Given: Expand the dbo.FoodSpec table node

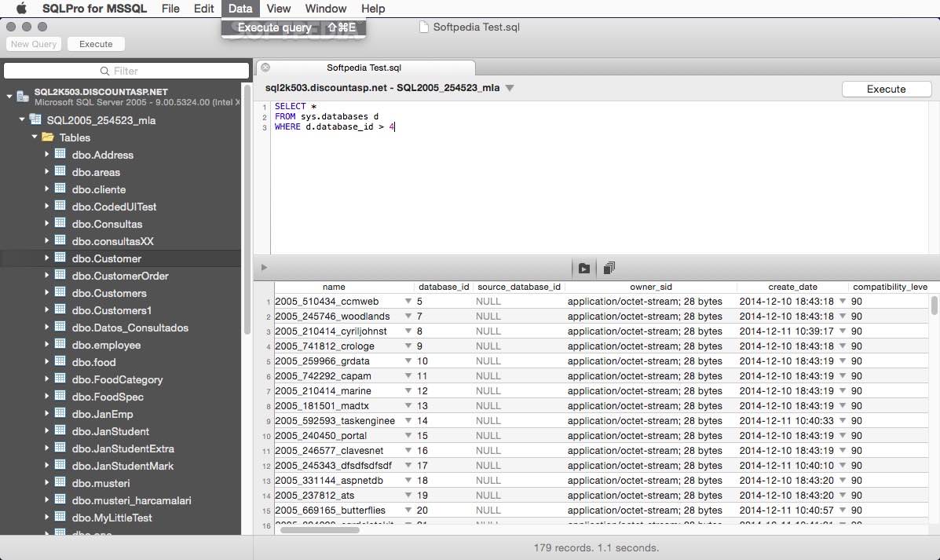Looking at the screenshot, I should click(47, 397).
